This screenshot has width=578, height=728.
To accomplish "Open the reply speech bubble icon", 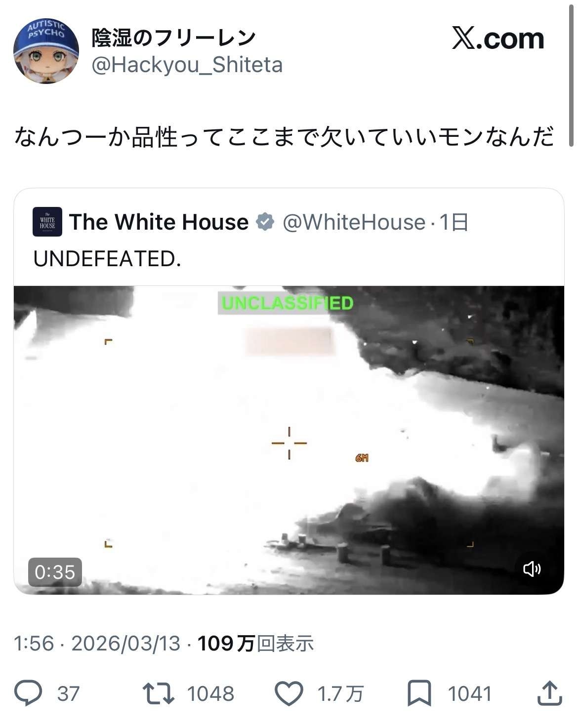I will tap(28, 693).
